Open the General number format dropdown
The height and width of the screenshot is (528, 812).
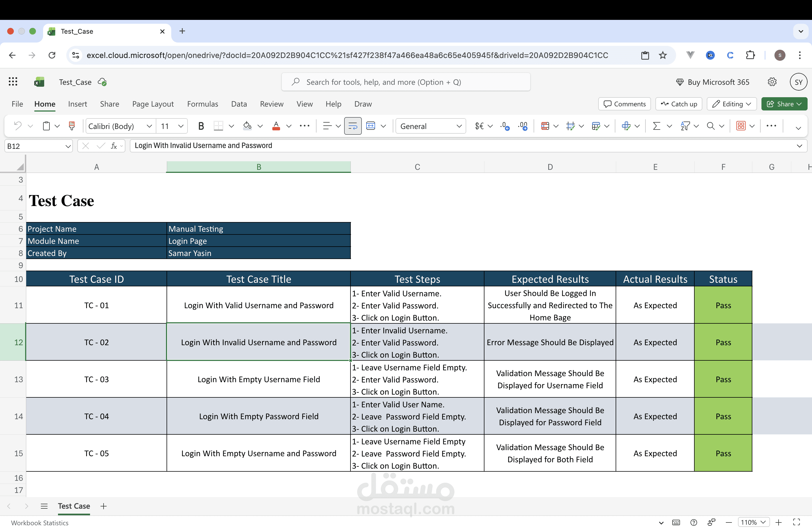tap(459, 126)
